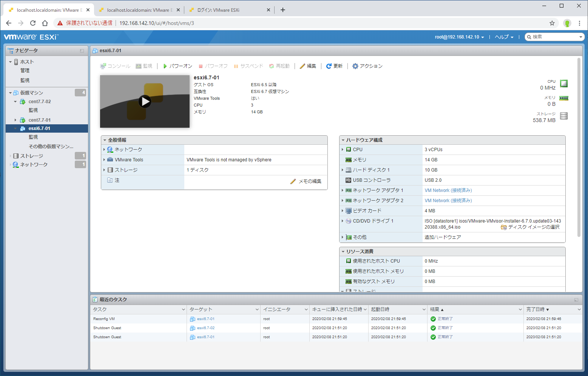Expand ネットワークアダプタ 1 row
The image size is (588, 376).
tap(343, 190)
